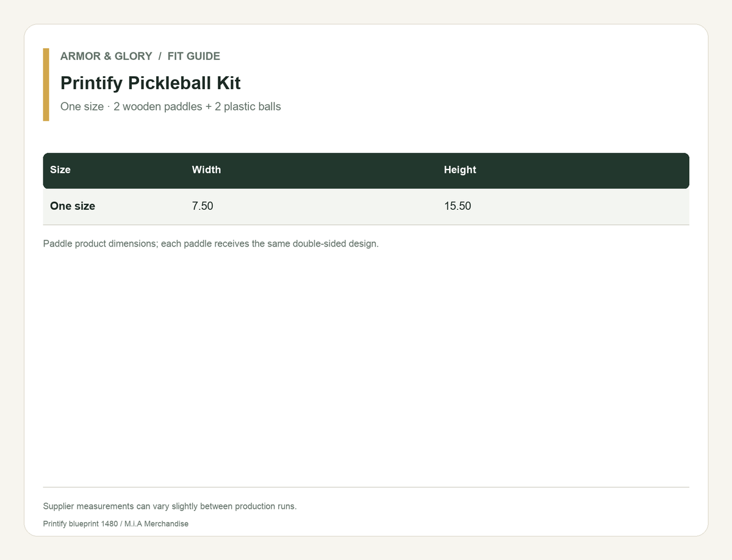This screenshot has height=560, width=732.
Task: Click the Height column header
Action: 460,170
